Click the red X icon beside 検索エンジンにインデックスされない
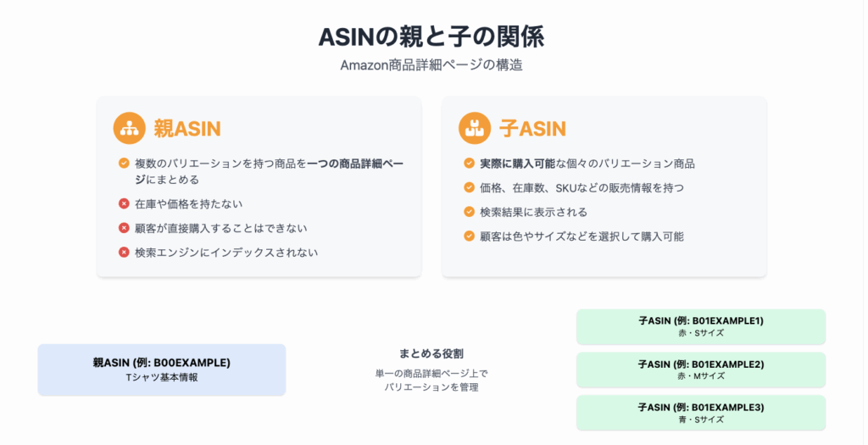This screenshot has width=868, height=445. (x=124, y=253)
